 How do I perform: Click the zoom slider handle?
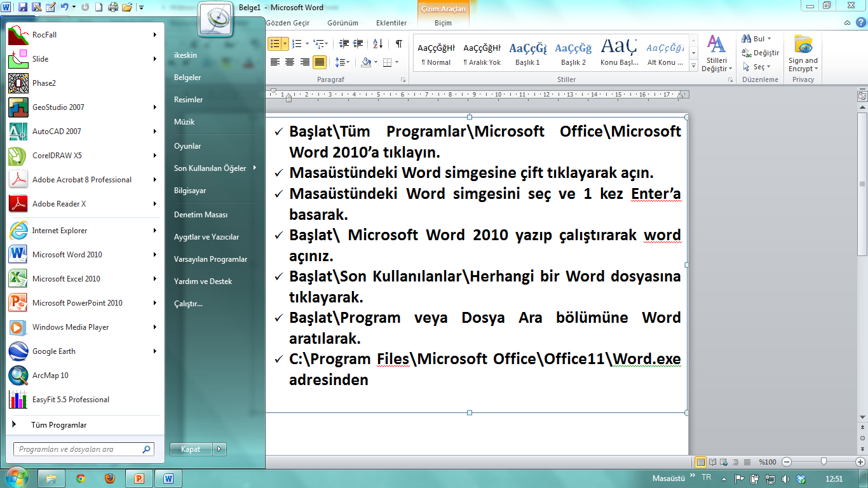pos(824,462)
